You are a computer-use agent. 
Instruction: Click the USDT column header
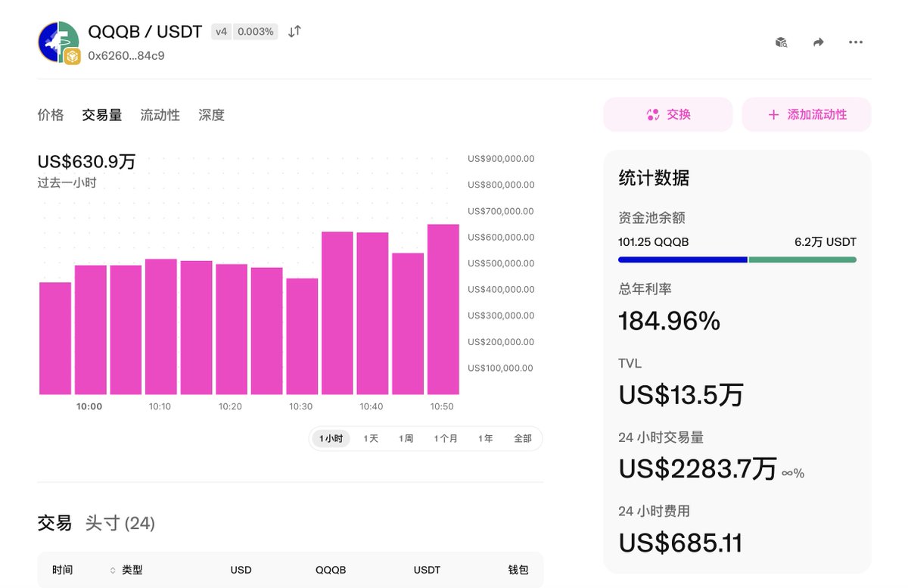pyautogui.click(x=428, y=570)
